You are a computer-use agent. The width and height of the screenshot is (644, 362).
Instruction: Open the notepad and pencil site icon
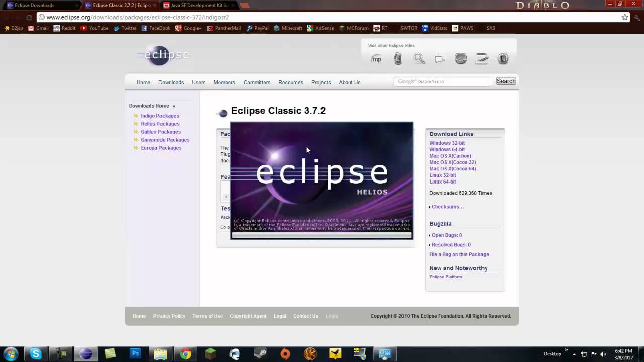[x=482, y=59]
